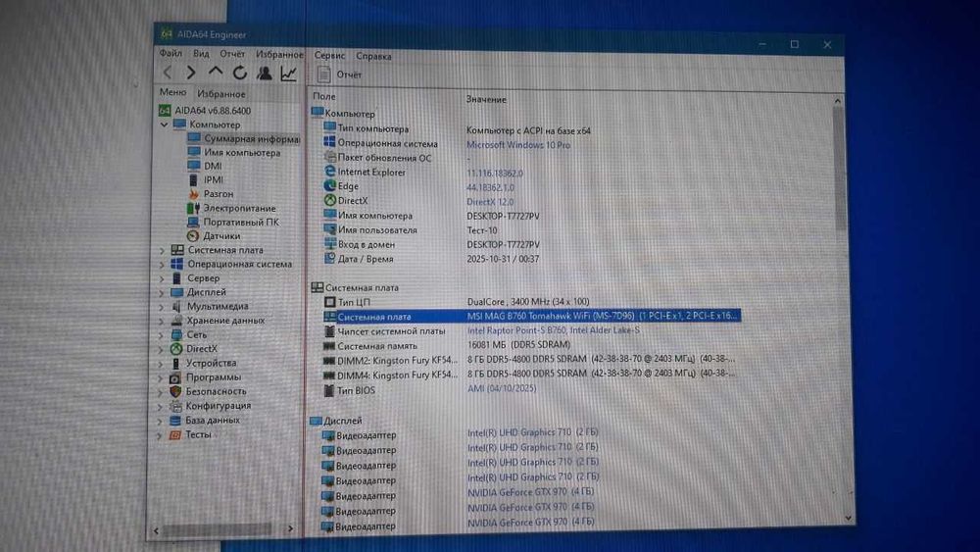Click the DirectX Xbox icon in the list
The image size is (980, 552).
[x=330, y=200]
